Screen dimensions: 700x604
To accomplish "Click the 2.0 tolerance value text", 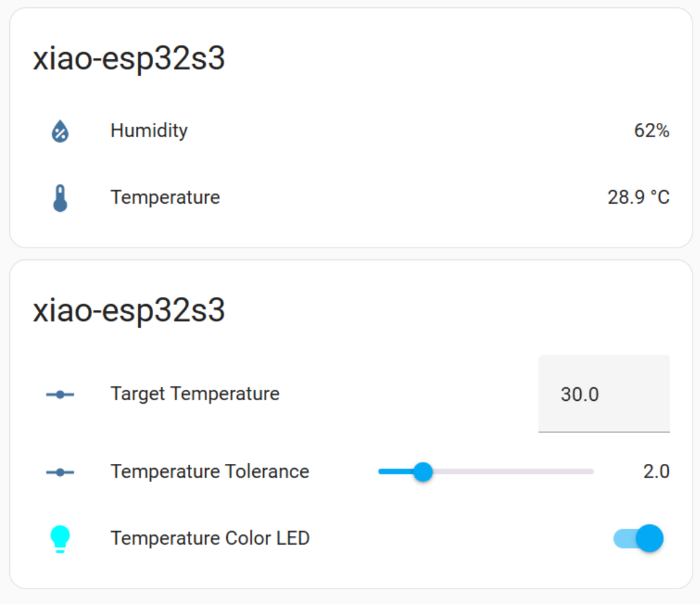I will click(x=656, y=472).
